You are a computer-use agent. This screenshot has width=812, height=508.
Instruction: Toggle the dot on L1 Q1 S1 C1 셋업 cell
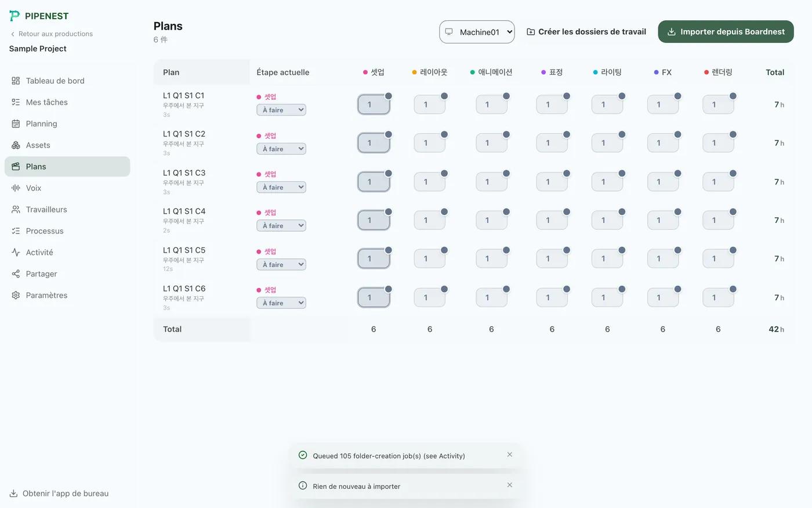click(389, 96)
